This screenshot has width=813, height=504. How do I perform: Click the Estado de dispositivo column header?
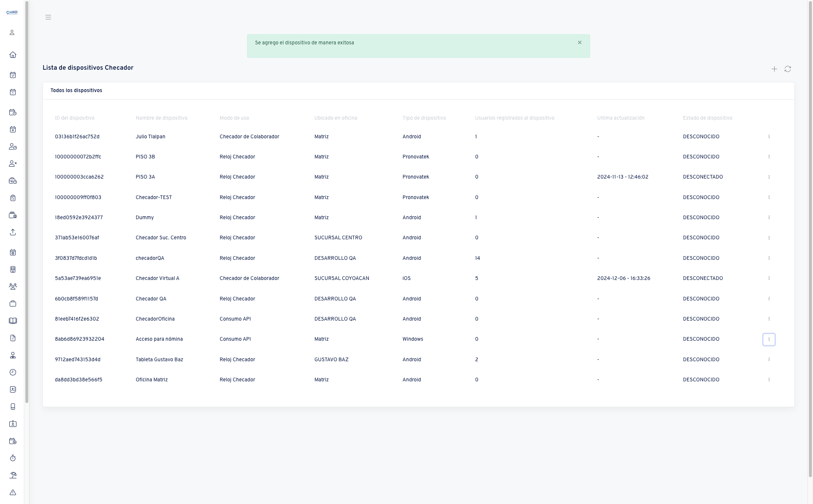tap(708, 118)
